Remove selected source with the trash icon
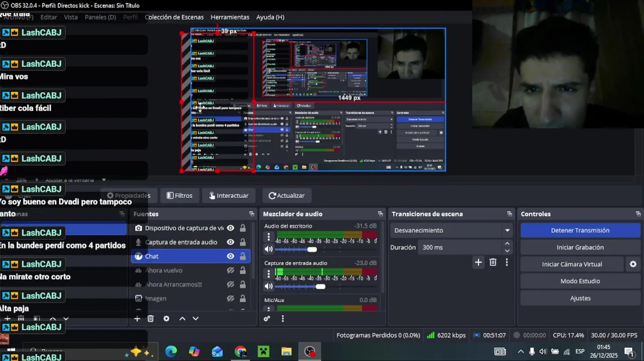This screenshot has width=644, height=361. 151,318
